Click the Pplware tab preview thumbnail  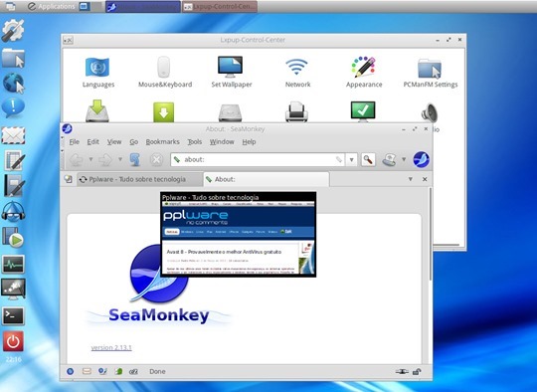tap(238, 234)
